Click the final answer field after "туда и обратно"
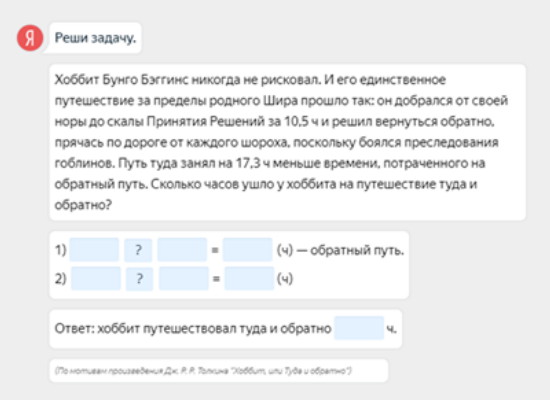 [359, 328]
